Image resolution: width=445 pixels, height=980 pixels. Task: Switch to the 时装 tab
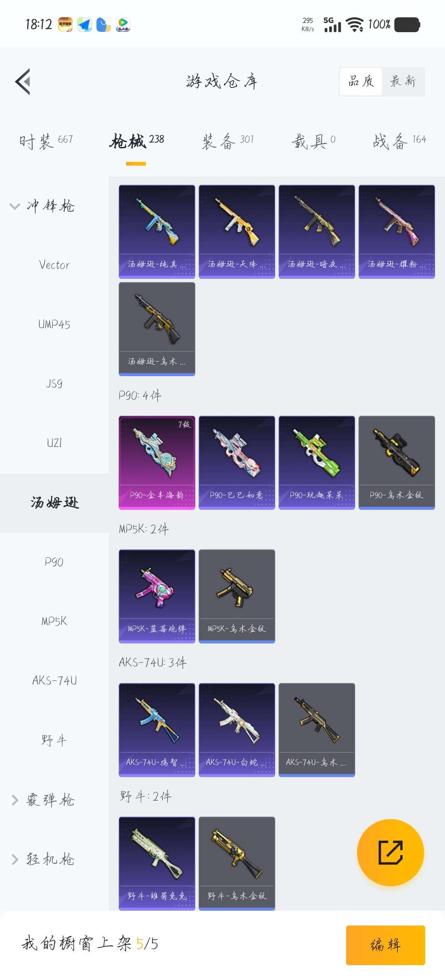click(46, 141)
